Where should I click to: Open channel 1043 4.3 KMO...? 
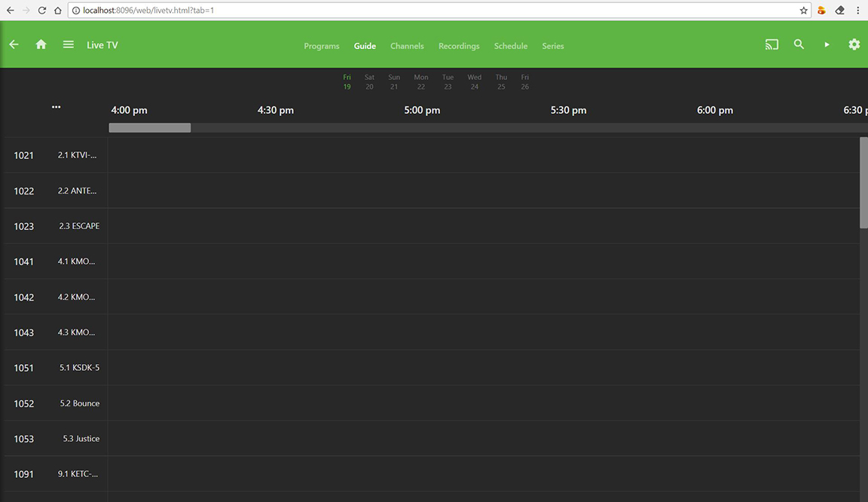(55, 332)
